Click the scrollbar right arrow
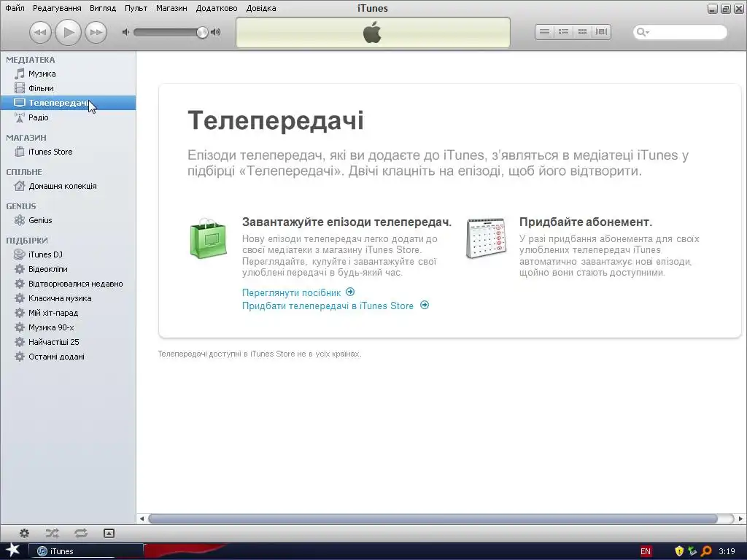747x560 pixels. (740, 518)
